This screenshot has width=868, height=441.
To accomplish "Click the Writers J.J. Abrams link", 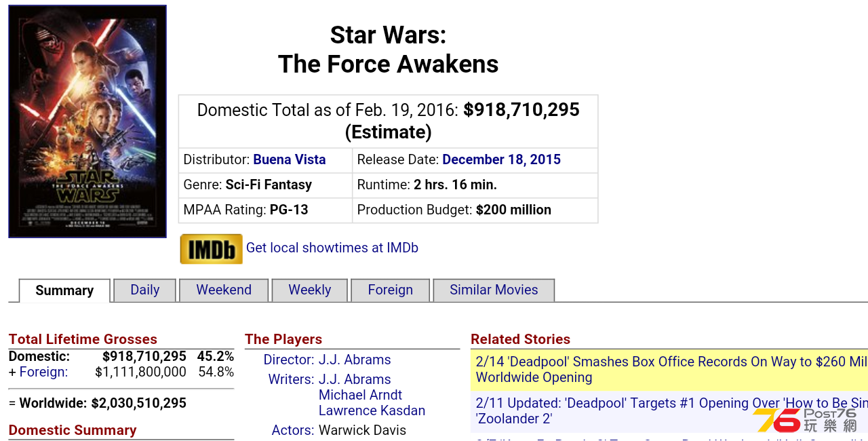I will 355,380.
